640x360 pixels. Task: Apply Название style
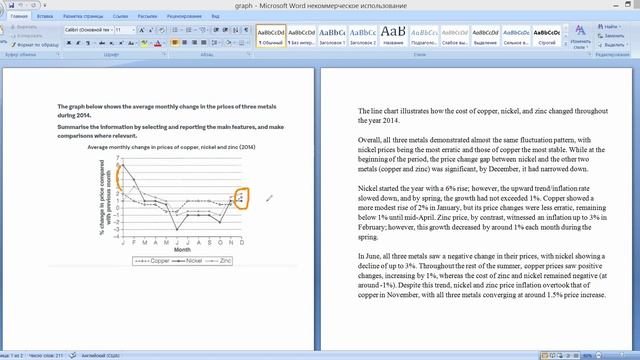click(x=393, y=36)
